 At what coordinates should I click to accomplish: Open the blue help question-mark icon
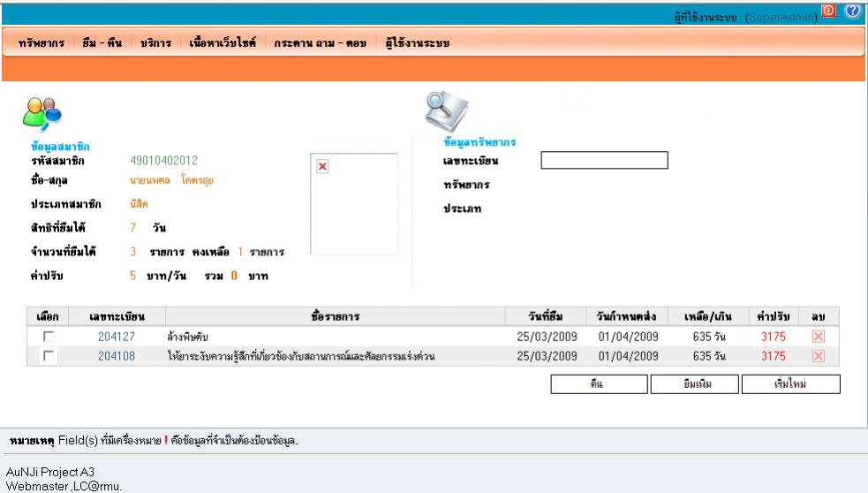[852, 11]
